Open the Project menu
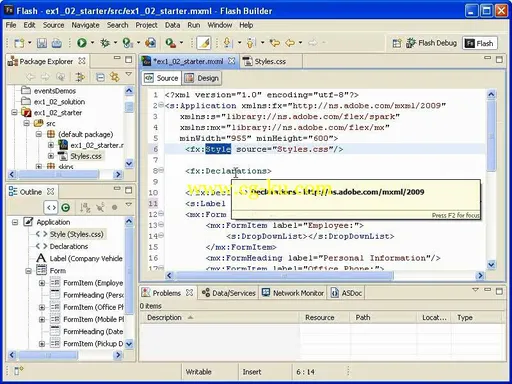This screenshot has height=384, width=512. coord(146,25)
